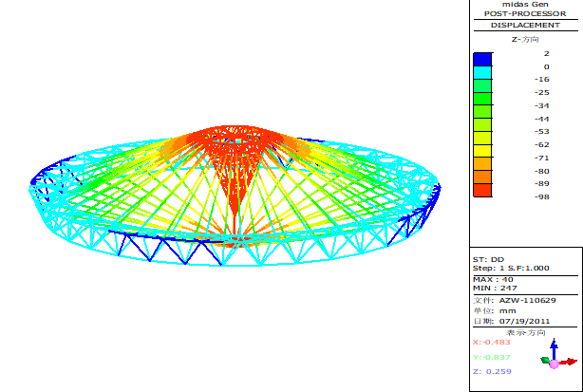The image size is (583, 392).
Task: Click the legend swatch between -53 and -62
Action: [x=482, y=138]
